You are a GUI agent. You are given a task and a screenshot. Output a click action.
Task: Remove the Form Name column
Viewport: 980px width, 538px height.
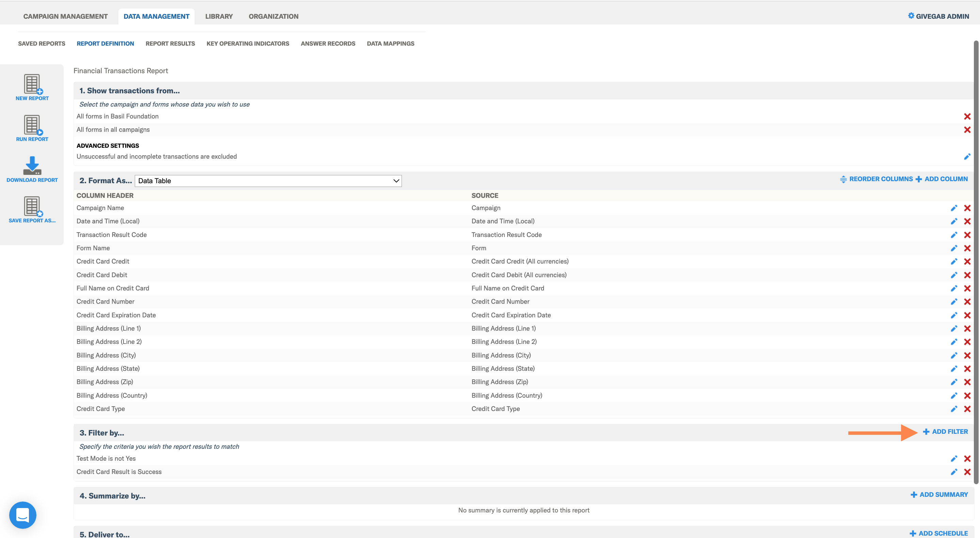pos(967,248)
